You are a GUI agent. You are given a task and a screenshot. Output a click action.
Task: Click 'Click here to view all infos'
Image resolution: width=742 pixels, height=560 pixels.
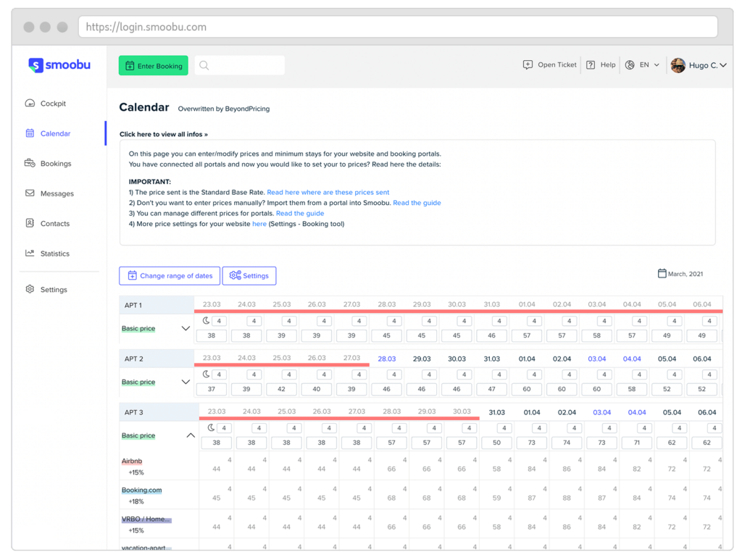point(164,134)
